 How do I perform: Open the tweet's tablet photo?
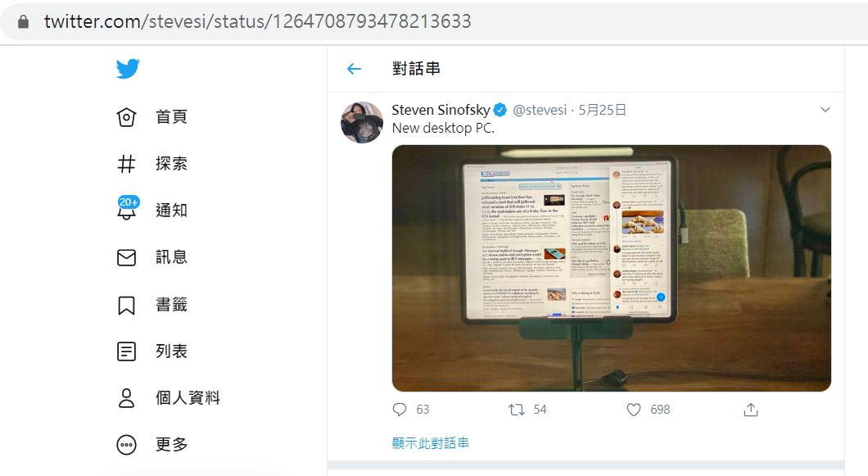coord(611,268)
